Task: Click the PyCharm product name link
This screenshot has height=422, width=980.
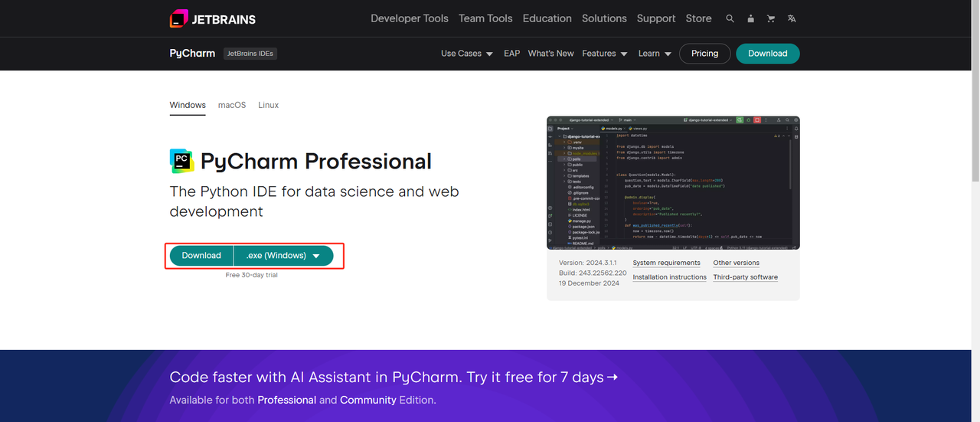Action: pos(192,54)
